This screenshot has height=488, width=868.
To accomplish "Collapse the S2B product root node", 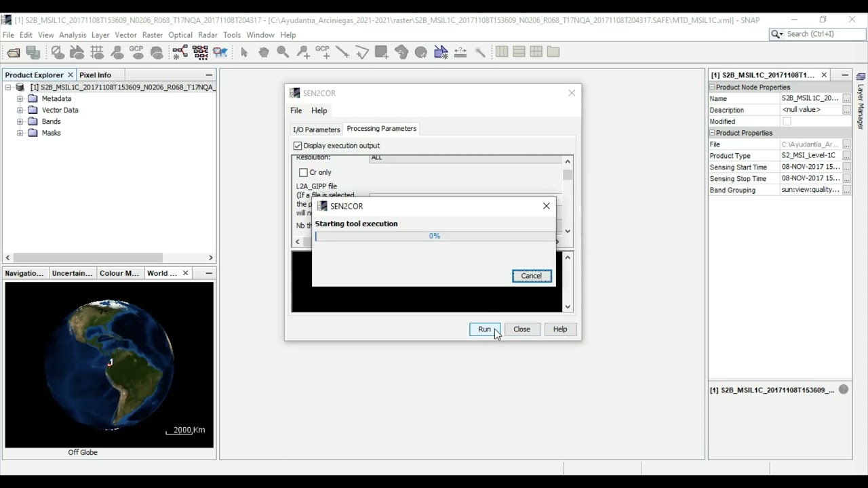I will [8, 87].
